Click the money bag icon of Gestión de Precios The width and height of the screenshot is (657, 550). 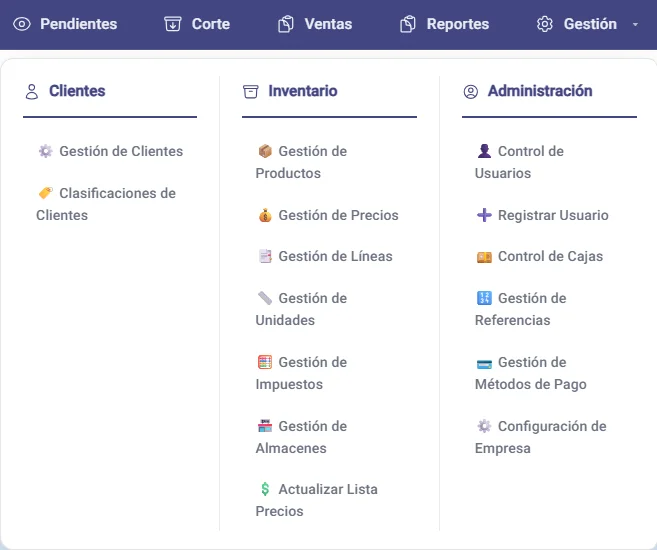click(x=265, y=215)
